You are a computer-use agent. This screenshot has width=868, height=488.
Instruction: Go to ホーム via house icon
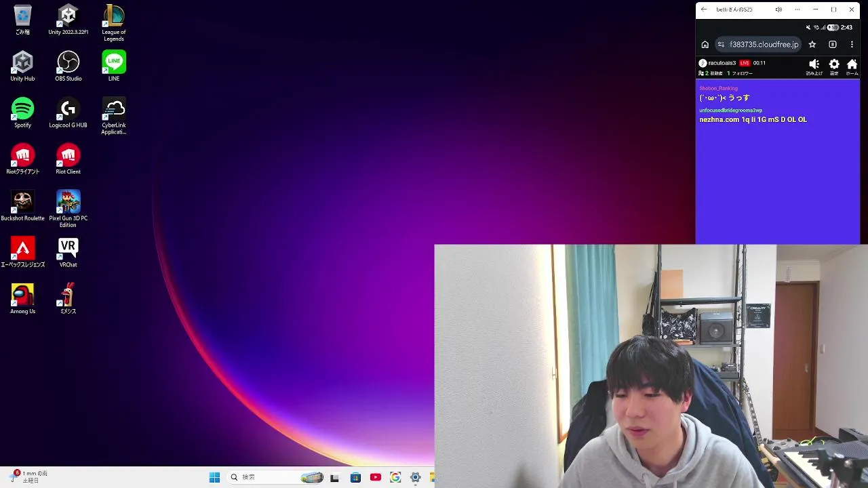coord(852,66)
